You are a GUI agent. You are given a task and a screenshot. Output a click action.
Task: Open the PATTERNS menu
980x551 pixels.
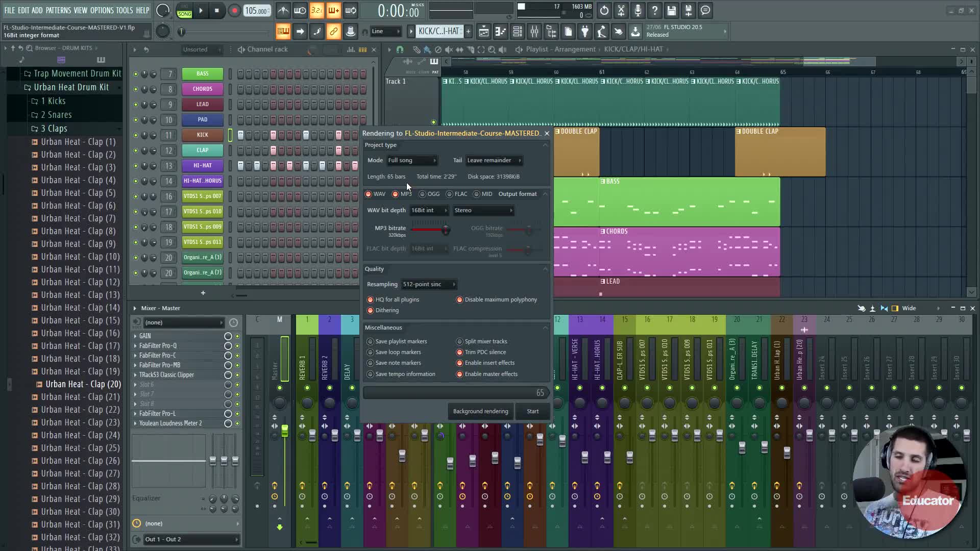tap(58, 10)
